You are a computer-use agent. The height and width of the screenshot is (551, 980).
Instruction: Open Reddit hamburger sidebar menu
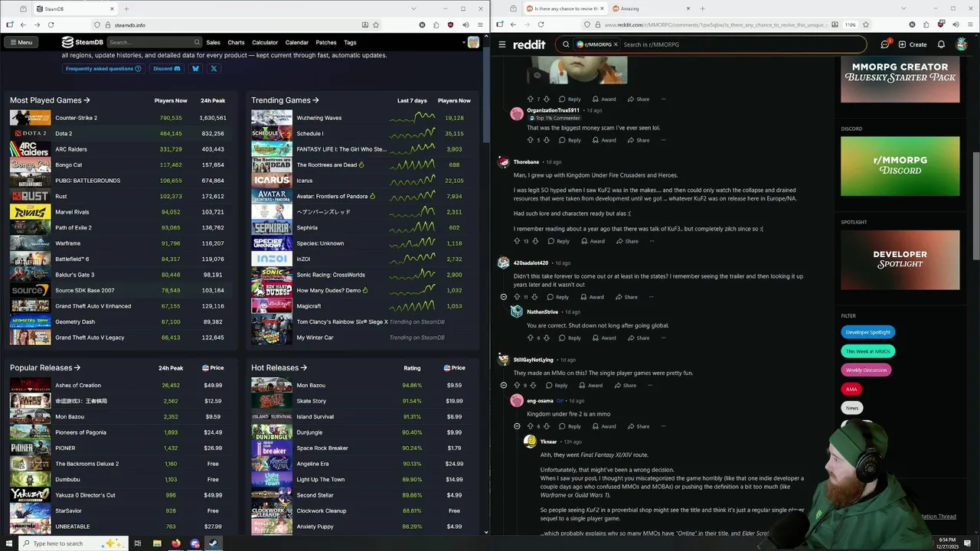click(502, 44)
